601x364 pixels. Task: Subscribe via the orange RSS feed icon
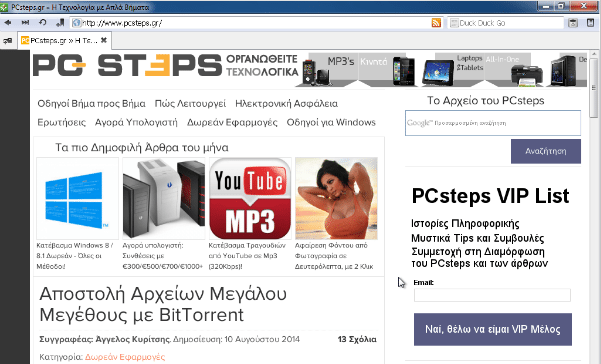436,23
